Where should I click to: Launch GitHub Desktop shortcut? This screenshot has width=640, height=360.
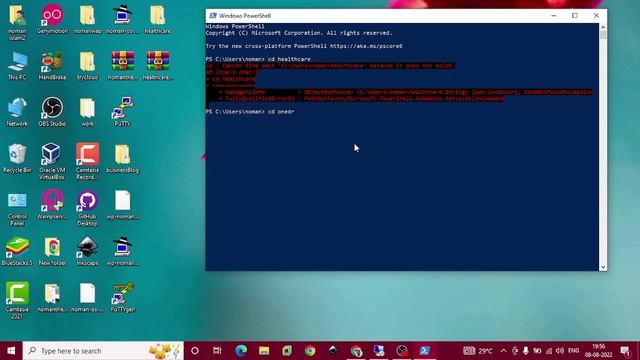87,209
